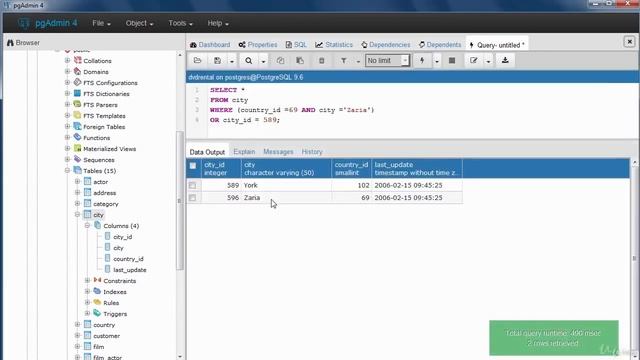Switch to the Dependencies tab
The height and width of the screenshot is (360, 640).
(x=386, y=45)
